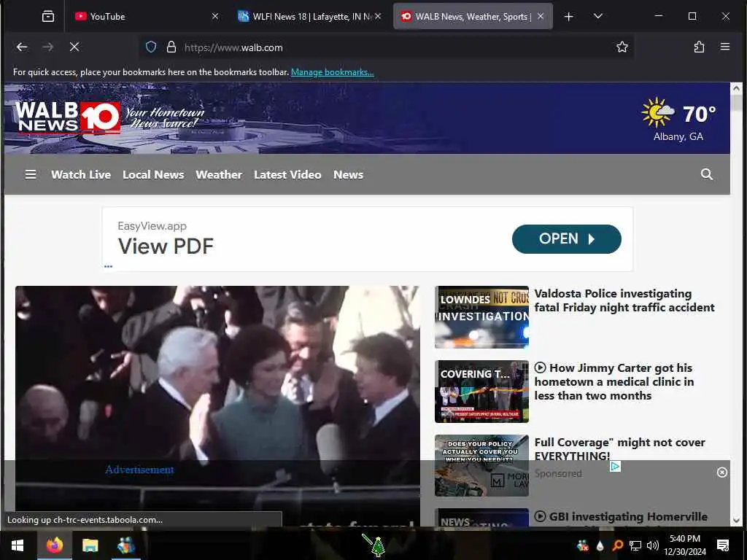The width and height of the screenshot is (747, 560).
Task: Open the water drop tray icon
Action: pyautogui.click(x=600, y=545)
